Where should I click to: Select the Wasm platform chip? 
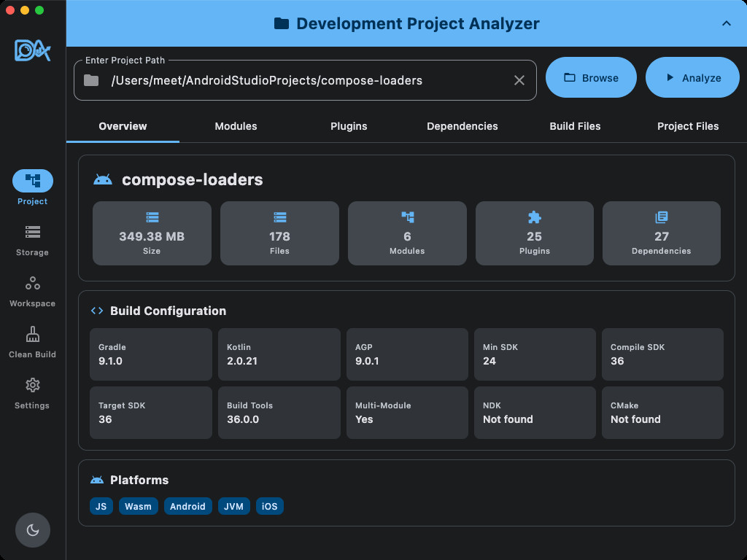click(138, 506)
